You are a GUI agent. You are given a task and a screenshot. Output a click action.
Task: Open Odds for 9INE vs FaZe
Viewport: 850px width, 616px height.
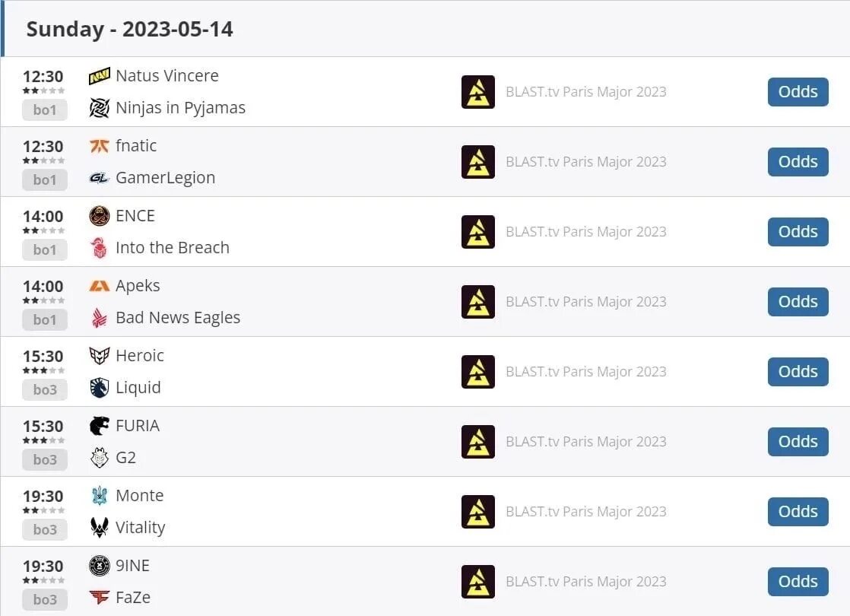coord(798,581)
